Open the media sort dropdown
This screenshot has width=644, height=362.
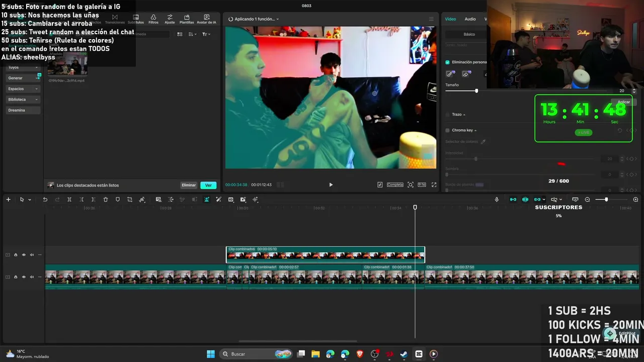click(192, 34)
